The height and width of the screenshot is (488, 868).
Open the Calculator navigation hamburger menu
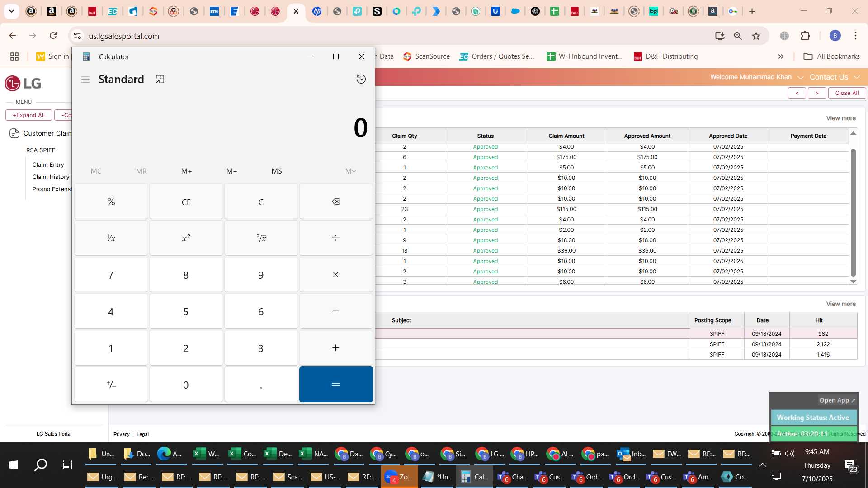(85, 80)
